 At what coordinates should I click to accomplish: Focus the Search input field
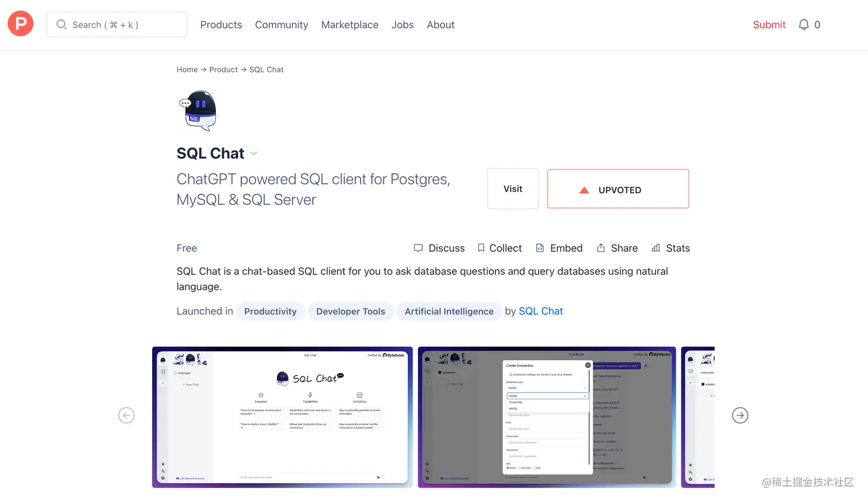[117, 25]
